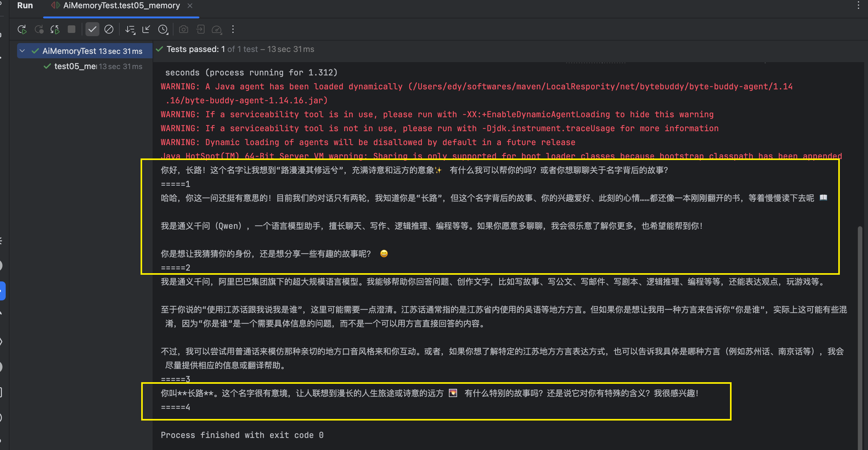Collapse all test tree nodes
Screen dimensions: 868x450
point(146,30)
